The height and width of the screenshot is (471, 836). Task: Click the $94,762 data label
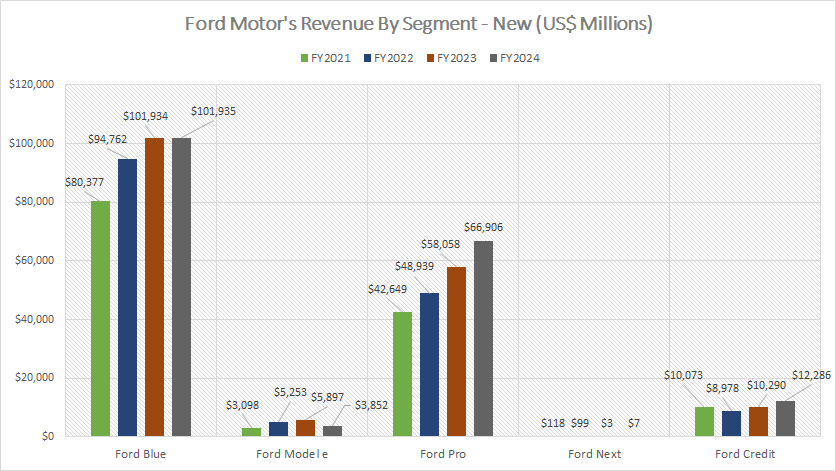coord(108,139)
